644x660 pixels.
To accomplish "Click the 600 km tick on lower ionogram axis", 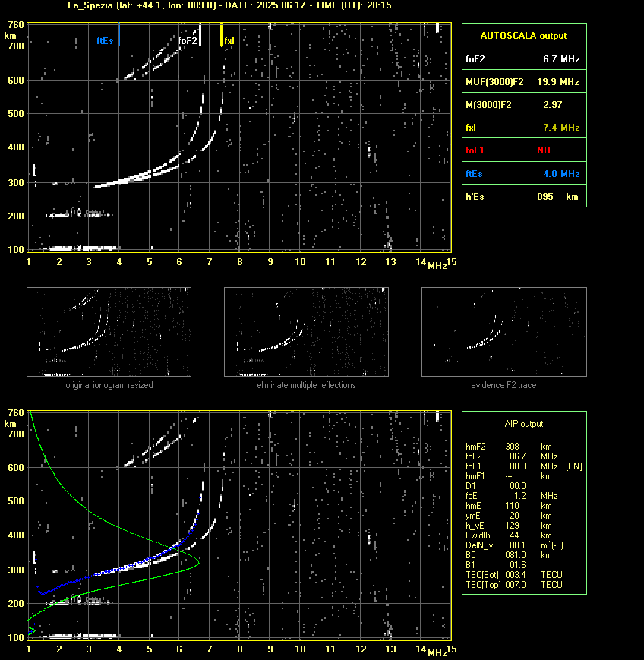I will click(x=16, y=468).
